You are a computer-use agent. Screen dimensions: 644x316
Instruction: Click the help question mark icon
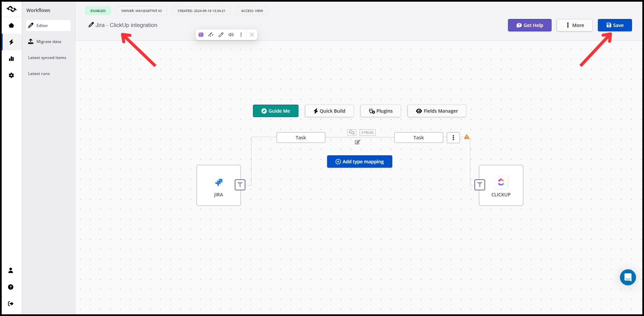[11, 287]
